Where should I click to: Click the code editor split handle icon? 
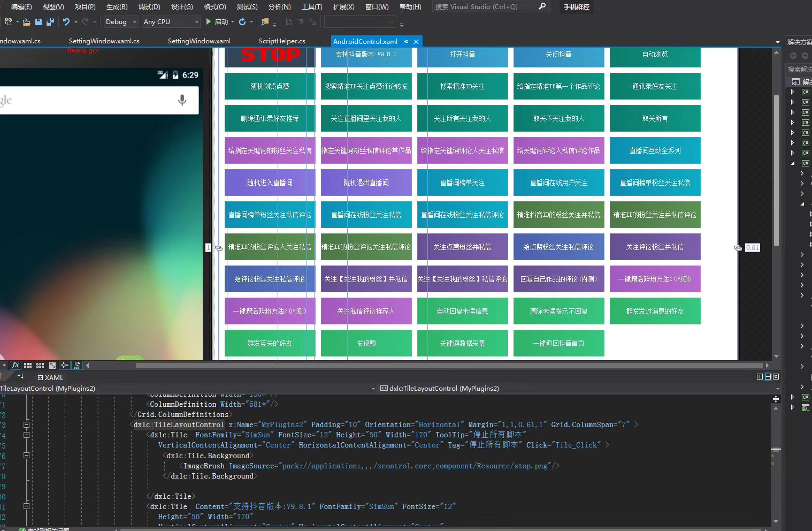point(776,399)
